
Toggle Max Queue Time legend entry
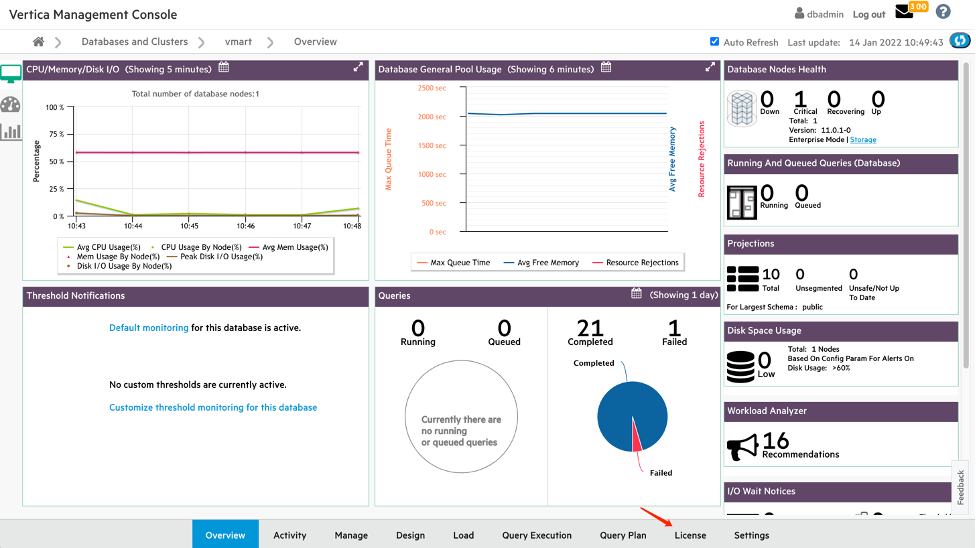pos(453,263)
